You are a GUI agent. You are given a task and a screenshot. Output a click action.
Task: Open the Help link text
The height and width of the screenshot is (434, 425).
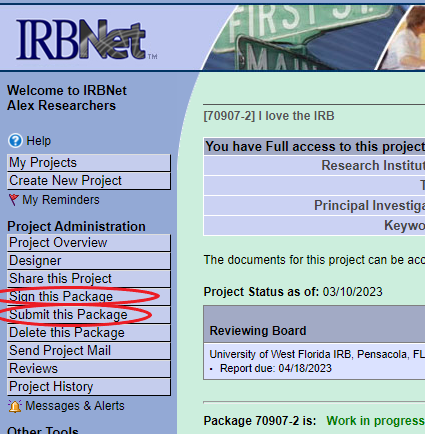pyautogui.click(x=39, y=141)
